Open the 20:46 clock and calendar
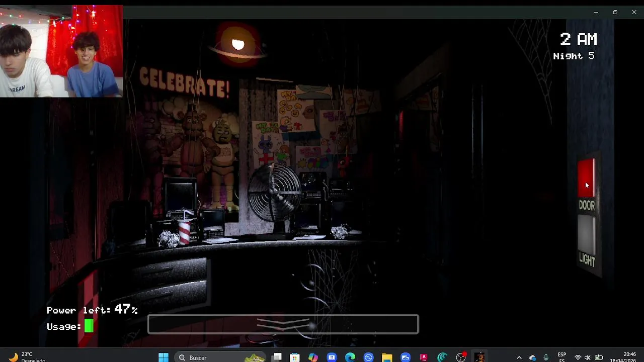 click(x=623, y=357)
